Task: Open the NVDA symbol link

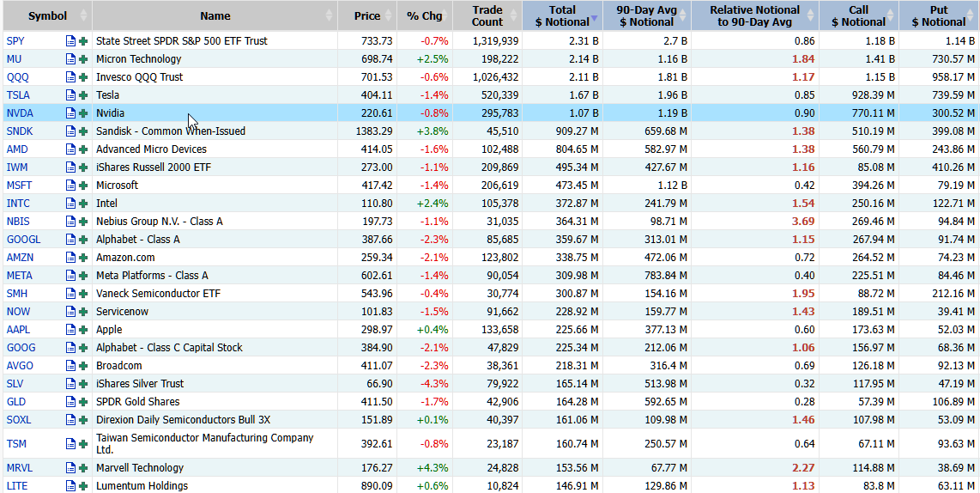Action: pyautogui.click(x=20, y=113)
